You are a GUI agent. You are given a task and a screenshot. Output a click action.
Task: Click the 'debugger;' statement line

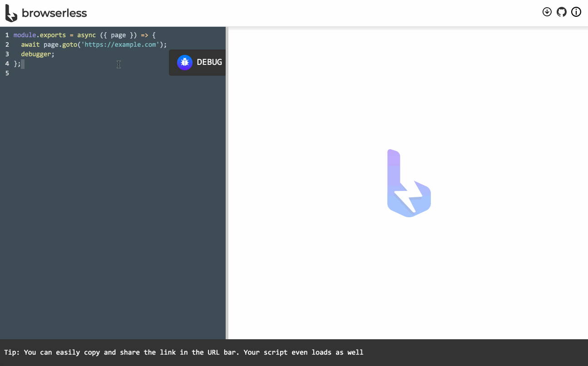coord(38,54)
